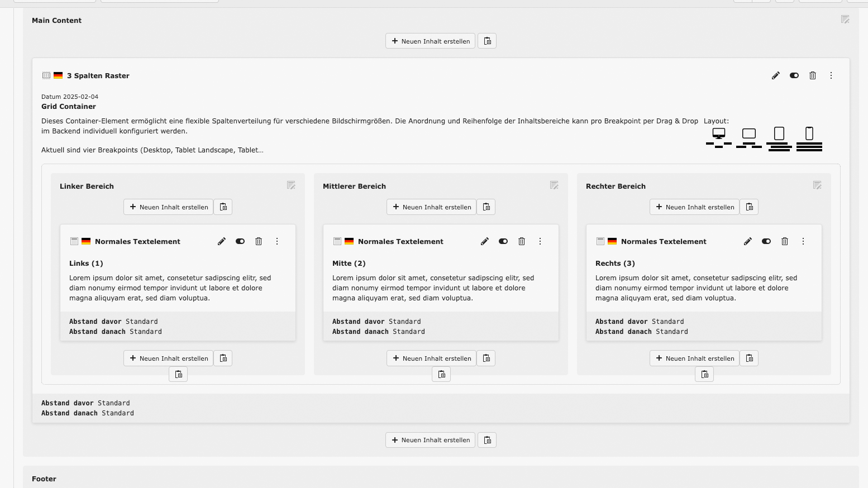The height and width of the screenshot is (488, 868).
Task: Select the desktop layout icon
Action: [x=719, y=137]
